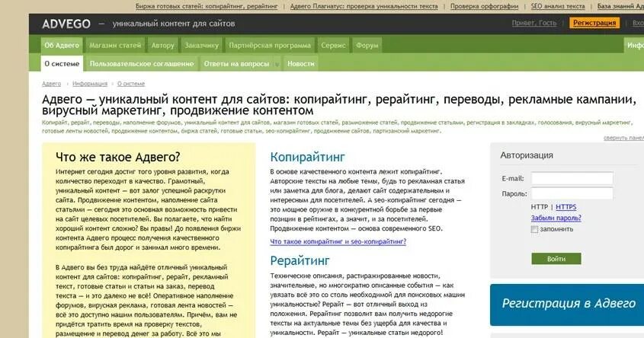
Task: Click the orange 'Регистрация' button
Action: click(x=594, y=23)
